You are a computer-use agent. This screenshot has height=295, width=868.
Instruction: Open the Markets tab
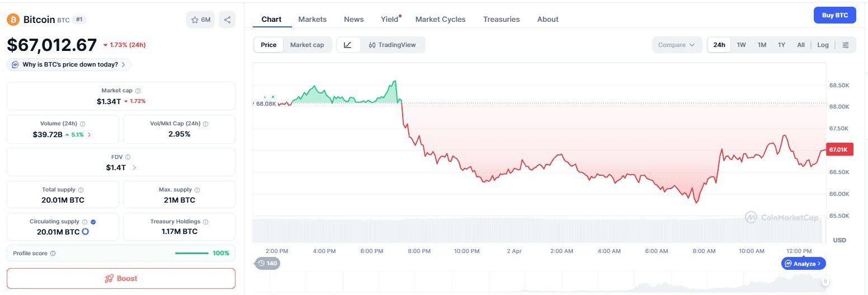[312, 19]
